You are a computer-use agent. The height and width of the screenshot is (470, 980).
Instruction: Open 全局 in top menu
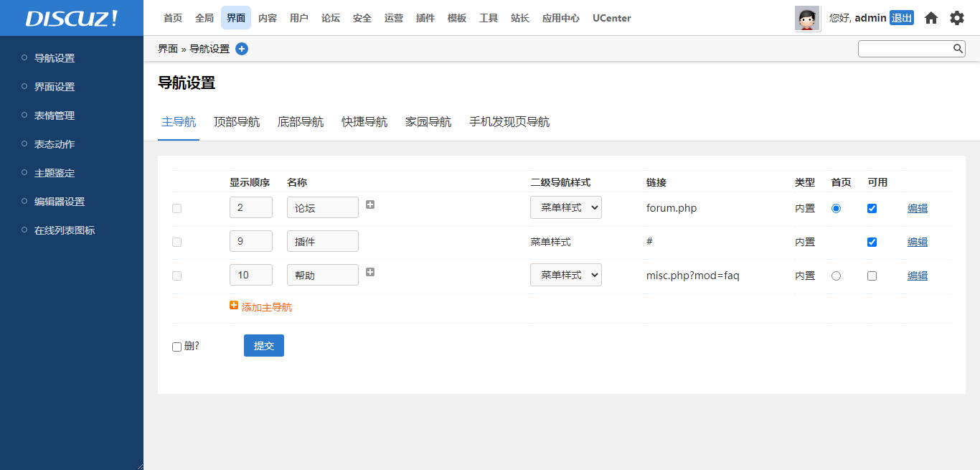204,18
